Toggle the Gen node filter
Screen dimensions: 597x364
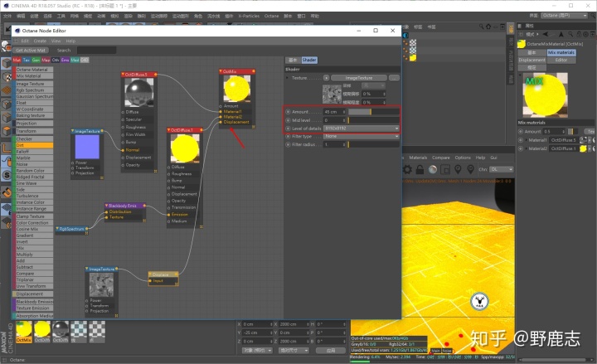[x=36, y=61]
